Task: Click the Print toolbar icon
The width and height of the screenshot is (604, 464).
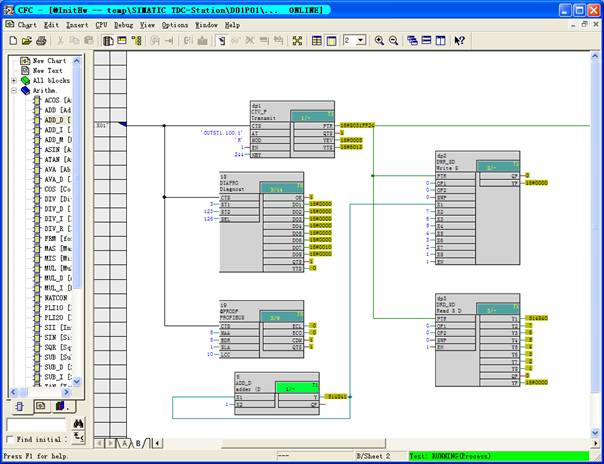Action: (41, 41)
